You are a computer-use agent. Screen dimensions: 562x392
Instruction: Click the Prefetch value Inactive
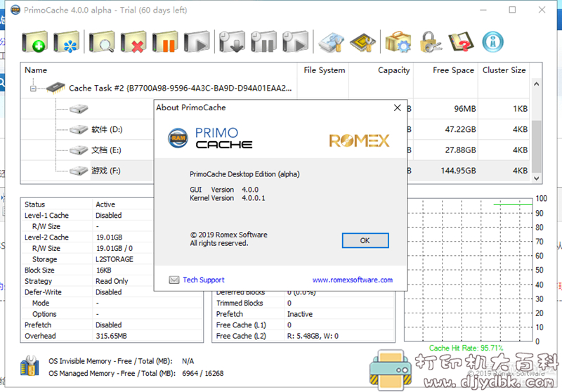(x=300, y=314)
